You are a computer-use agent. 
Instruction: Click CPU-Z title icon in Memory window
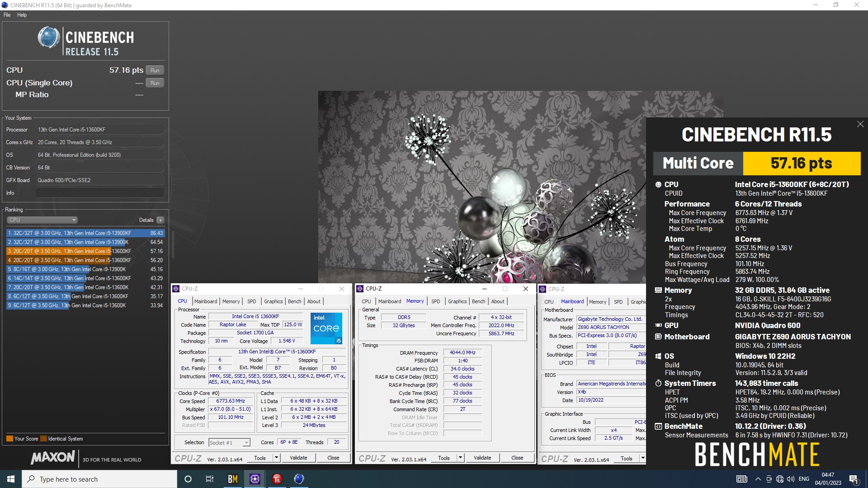360,289
